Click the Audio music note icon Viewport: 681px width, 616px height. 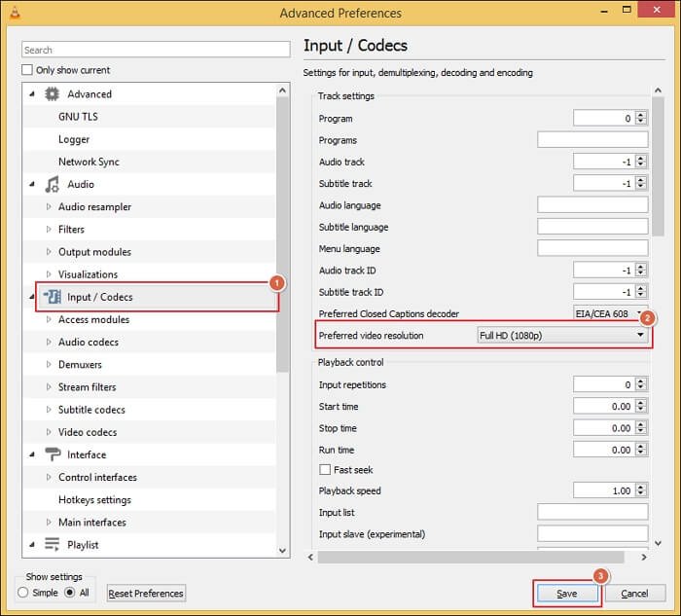[53, 185]
